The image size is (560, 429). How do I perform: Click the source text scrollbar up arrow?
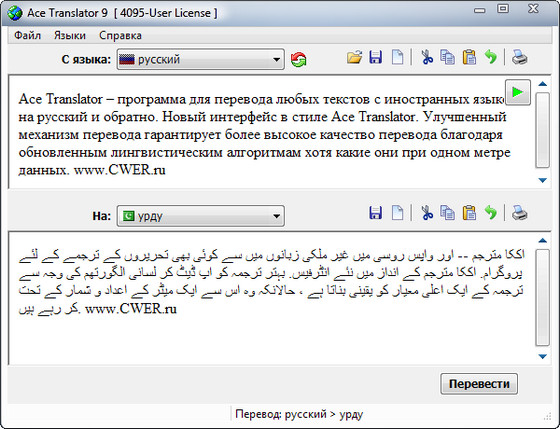pos(542,84)
